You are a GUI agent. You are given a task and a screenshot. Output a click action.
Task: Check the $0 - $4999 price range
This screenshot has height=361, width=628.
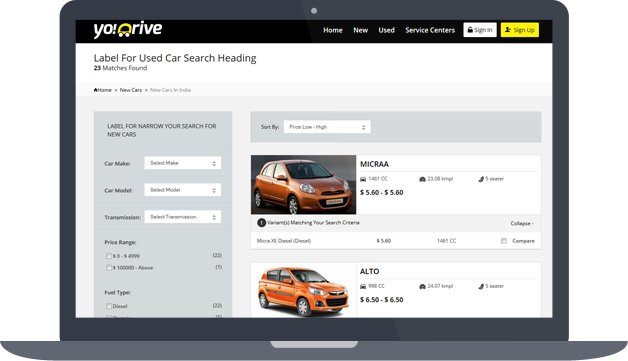pyautogui.click(x=109, y=256)
